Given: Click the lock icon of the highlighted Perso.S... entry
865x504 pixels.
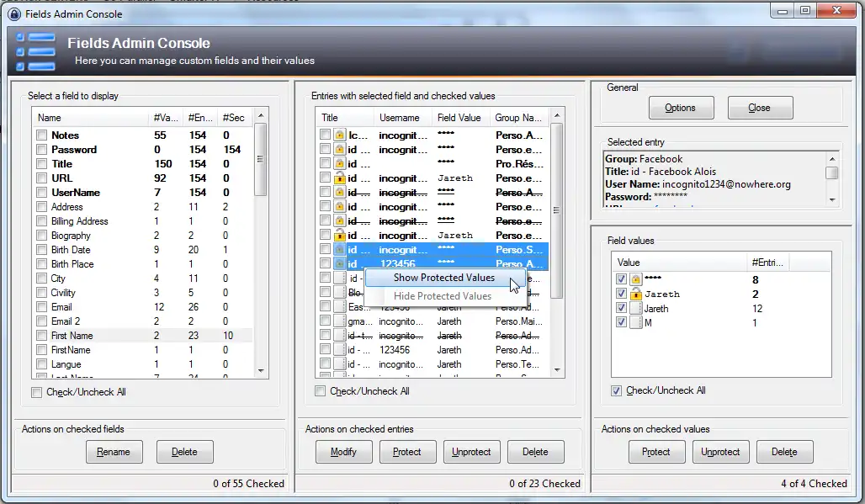Looking at the screenshot, I should click(x=339, y=250).
